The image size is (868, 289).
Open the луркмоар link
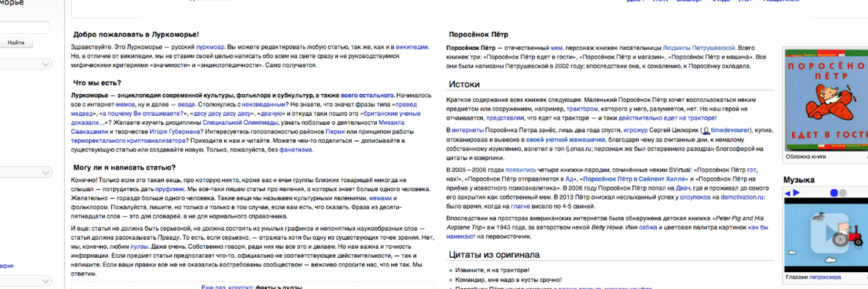click(x=209, y=47)
